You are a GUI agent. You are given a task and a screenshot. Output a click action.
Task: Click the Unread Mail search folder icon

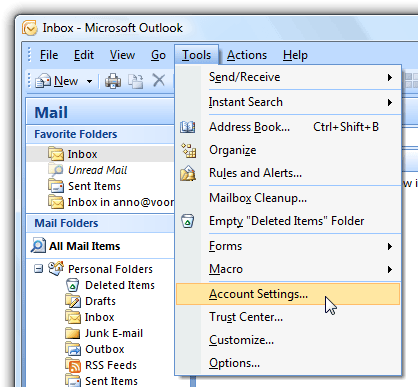pyautogui.click(x=56, y=170)
